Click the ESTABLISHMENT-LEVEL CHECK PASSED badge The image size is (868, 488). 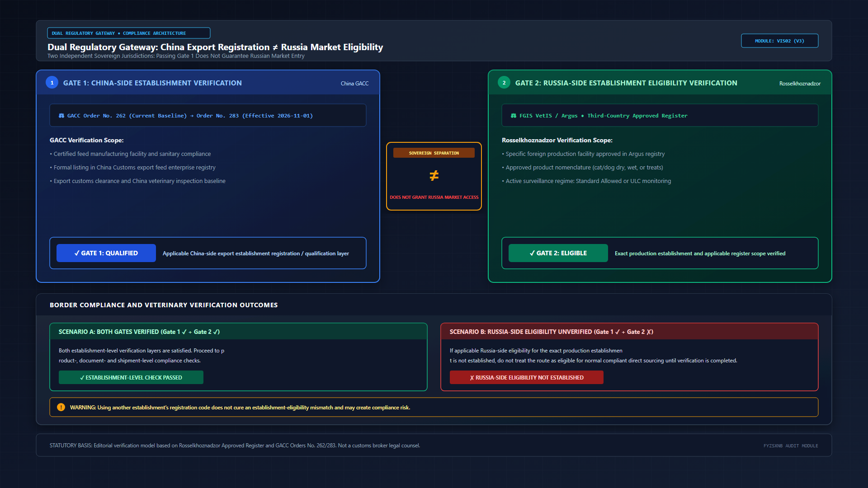(x=131, y=377)
